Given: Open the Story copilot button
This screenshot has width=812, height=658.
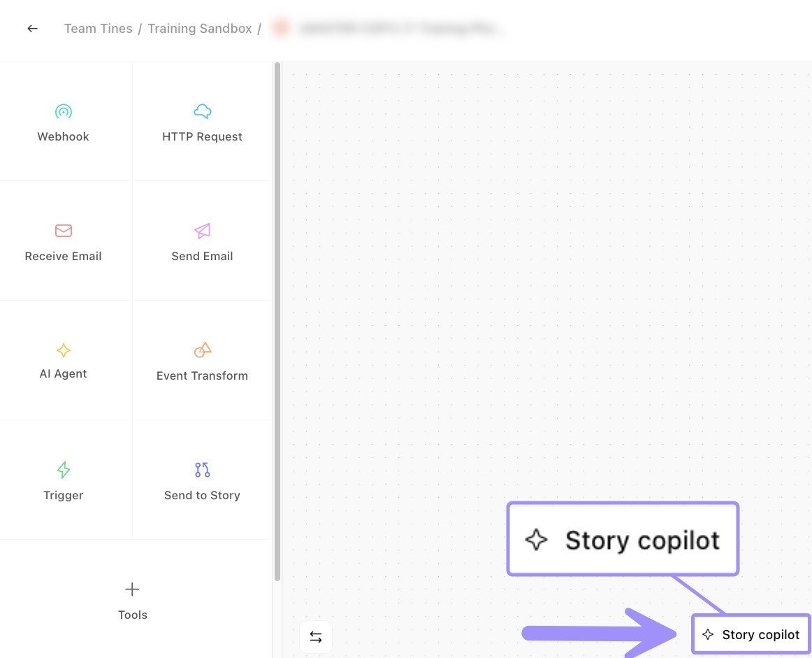Looking at the screenshot, I should (x=751, y=635).
